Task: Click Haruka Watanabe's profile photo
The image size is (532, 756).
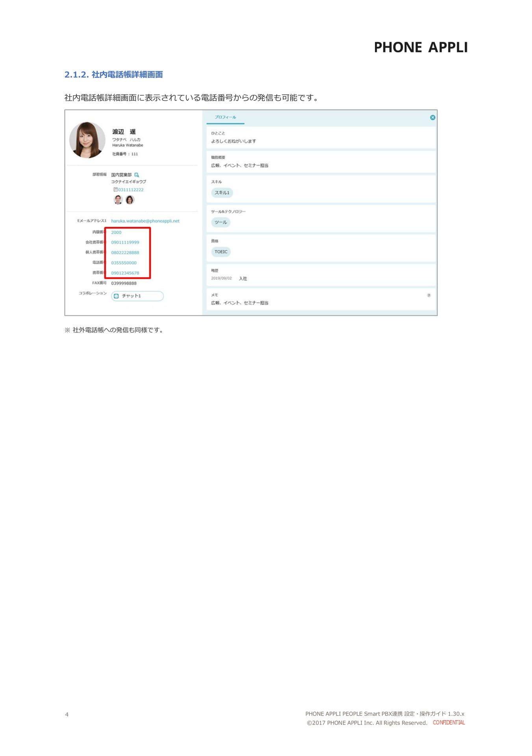Action: [87, 140]
